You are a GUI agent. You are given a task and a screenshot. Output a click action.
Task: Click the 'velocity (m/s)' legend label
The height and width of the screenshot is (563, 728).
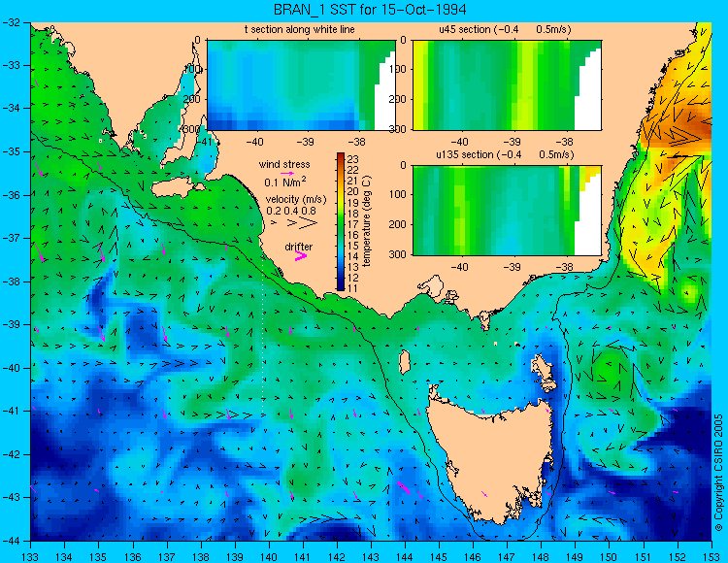[296, 200]
